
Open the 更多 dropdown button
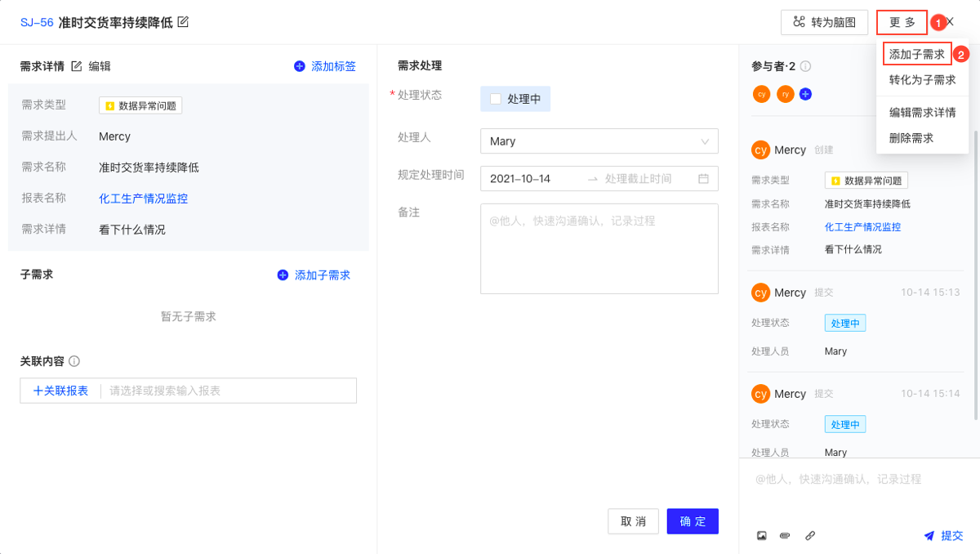click(x=902, y=22)
